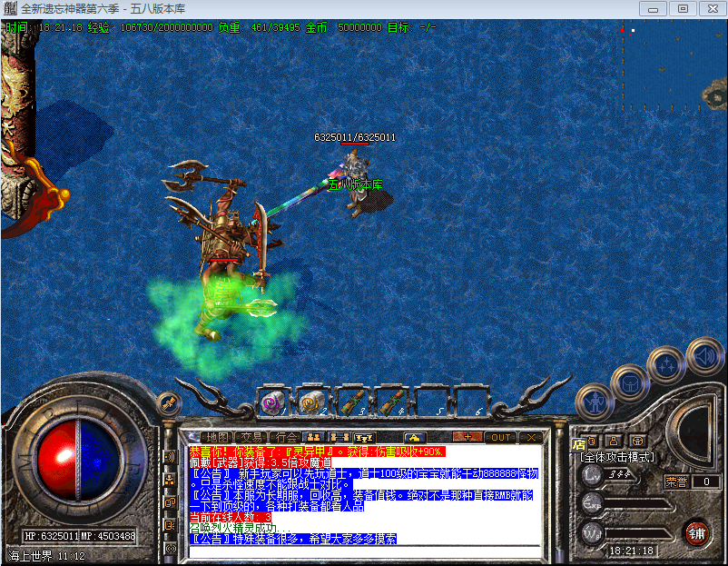Image resolution: width=728 pixels, height=566 pixels.
Task: Click the Lv level round icon
Action: (593, 475)
